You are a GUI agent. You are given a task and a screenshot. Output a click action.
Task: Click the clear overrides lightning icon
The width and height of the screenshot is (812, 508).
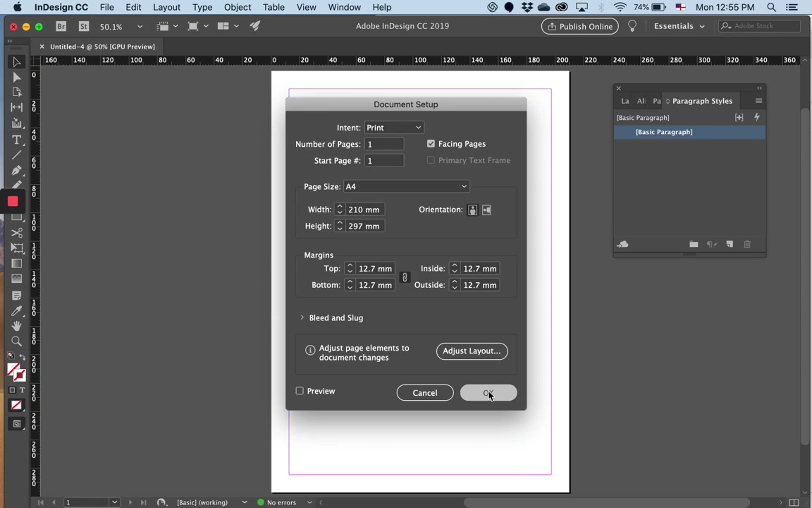[757, 118]
